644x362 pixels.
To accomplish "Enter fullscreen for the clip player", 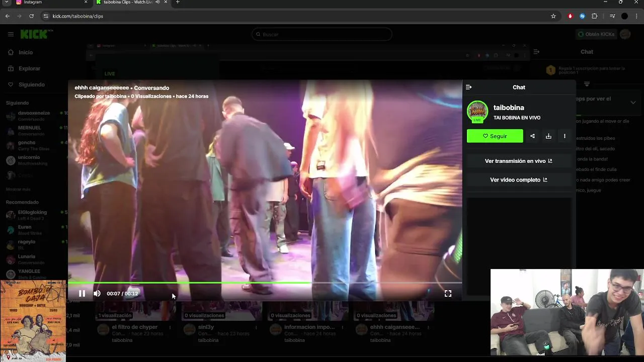I will [448, 294].
